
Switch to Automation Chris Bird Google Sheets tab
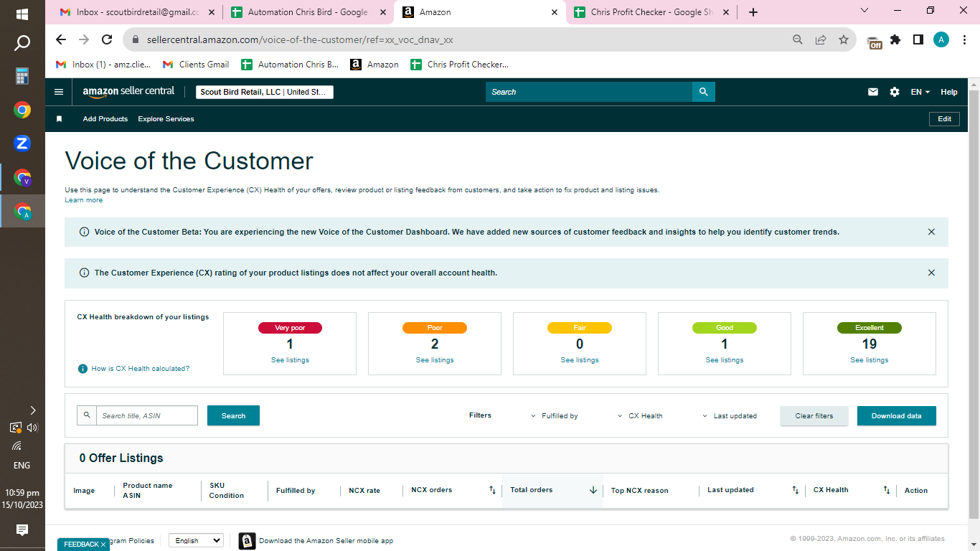point(308,12)
